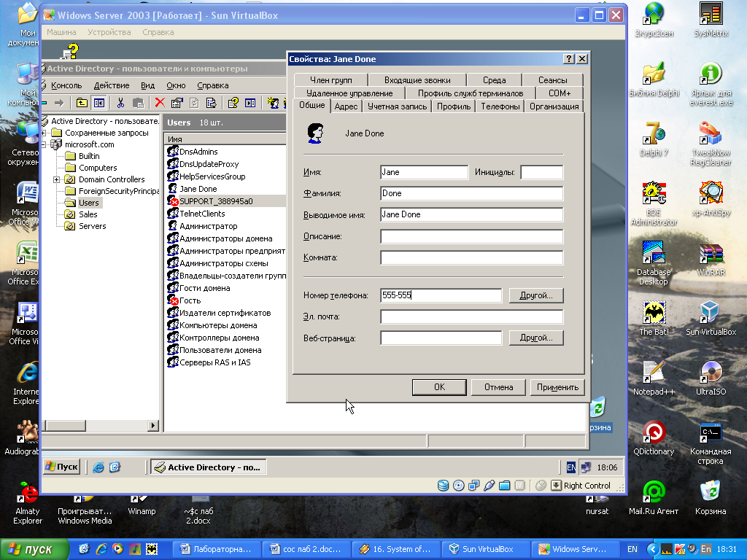Click the VirtualBox CD/DVD status icon
This screenshot has width=747, height=560.
[458, 486]
